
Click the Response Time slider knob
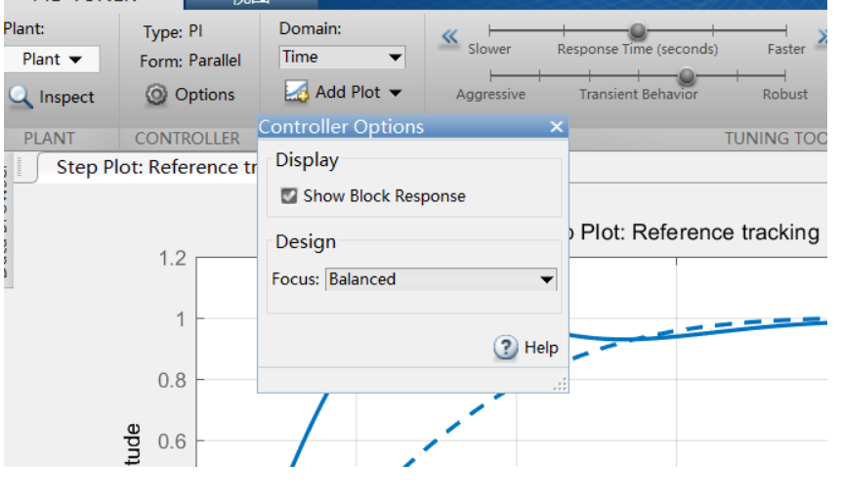coord(637,30)
